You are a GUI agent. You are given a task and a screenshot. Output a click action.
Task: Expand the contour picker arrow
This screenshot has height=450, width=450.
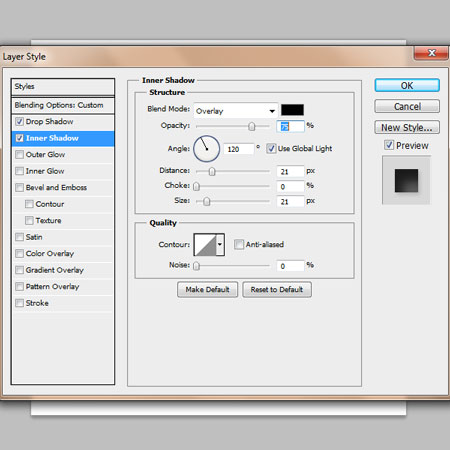220,245
